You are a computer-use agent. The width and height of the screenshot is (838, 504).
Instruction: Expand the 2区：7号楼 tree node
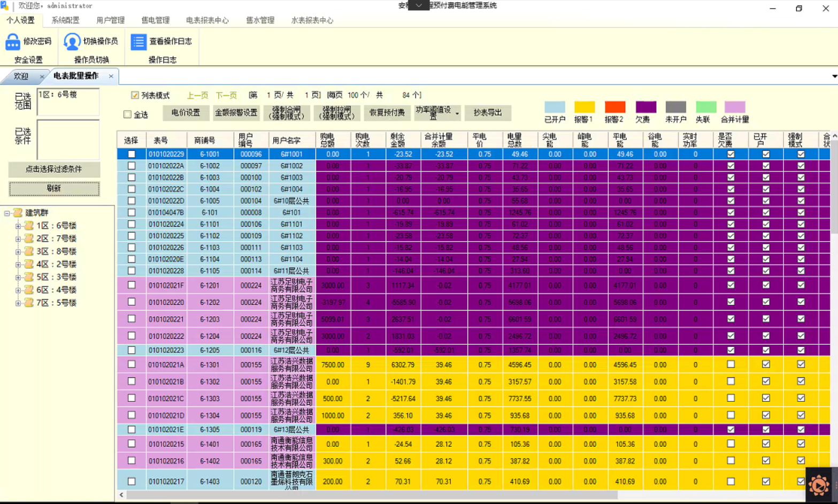coord(18,238)
